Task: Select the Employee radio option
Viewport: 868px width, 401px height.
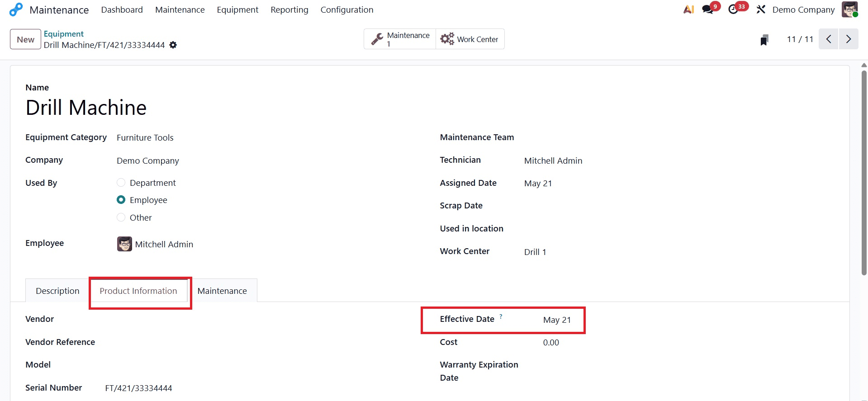Action: pos(121,200)
